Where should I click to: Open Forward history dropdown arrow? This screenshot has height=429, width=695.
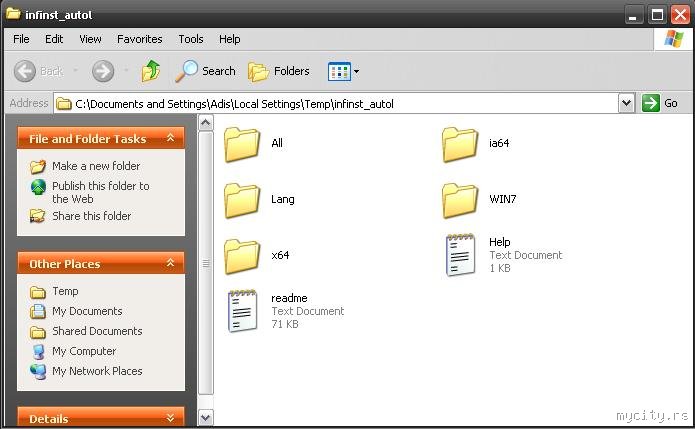pos(126,70)
